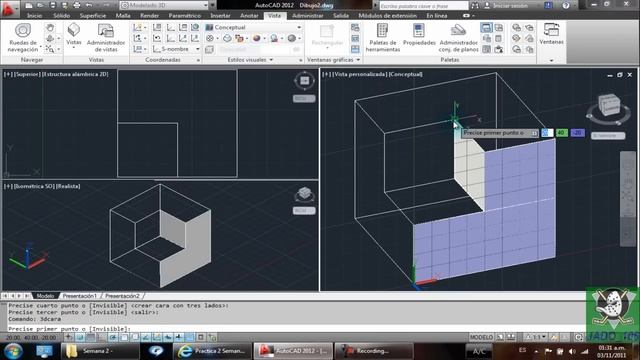Switch to the Malla ribbon tab
The image size is (640, 360).
[123, 16]
